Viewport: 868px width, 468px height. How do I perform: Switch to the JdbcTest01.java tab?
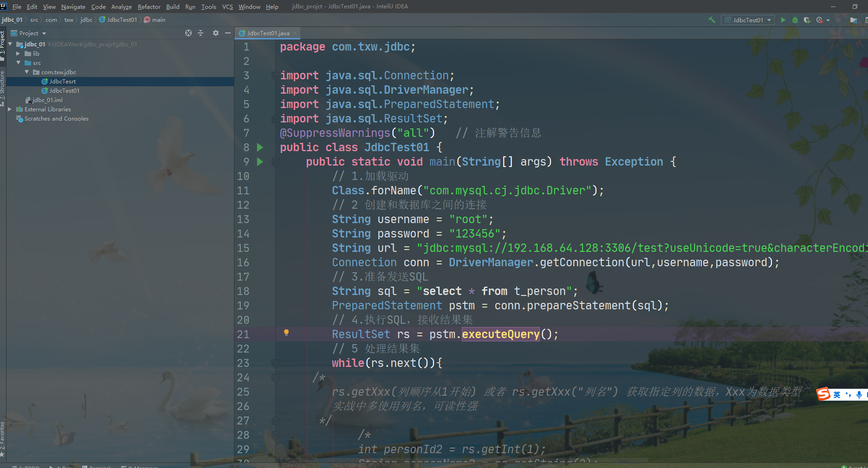coord(268,33)
